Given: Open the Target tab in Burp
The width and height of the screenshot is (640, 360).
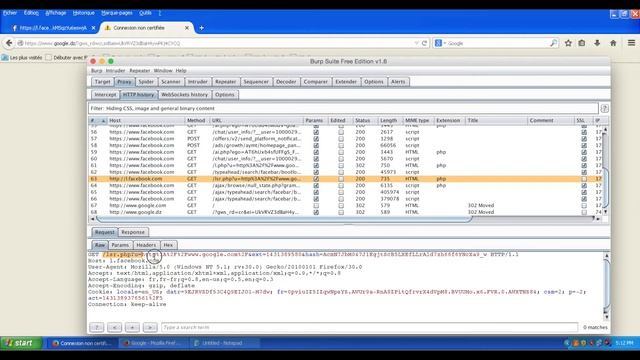Looking at the screenshot, I should [x=102, y=82].
